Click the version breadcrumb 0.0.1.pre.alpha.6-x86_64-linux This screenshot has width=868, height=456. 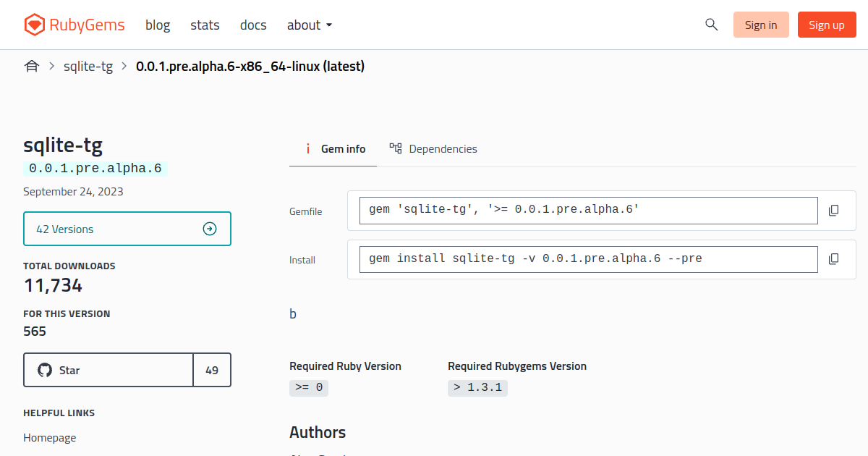tap(250, 67)
